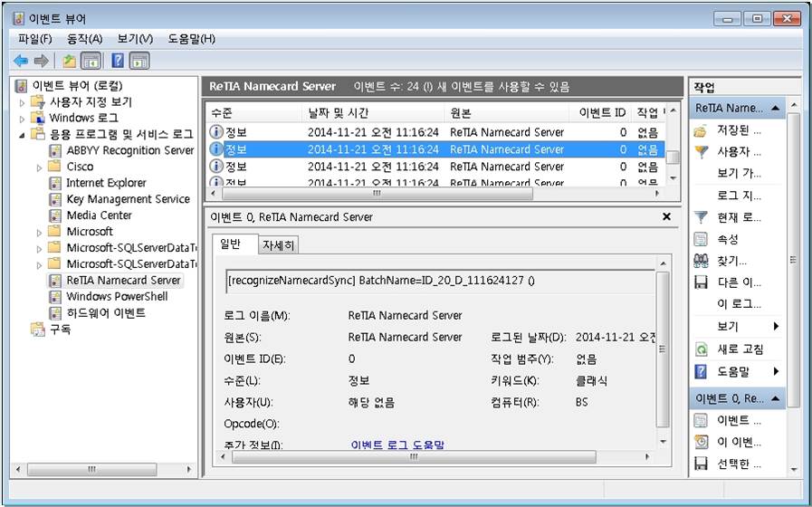This screenshot has height=507, width=812.
Task: Toggle the show/hide action pane icon
Action: point(139,61)
